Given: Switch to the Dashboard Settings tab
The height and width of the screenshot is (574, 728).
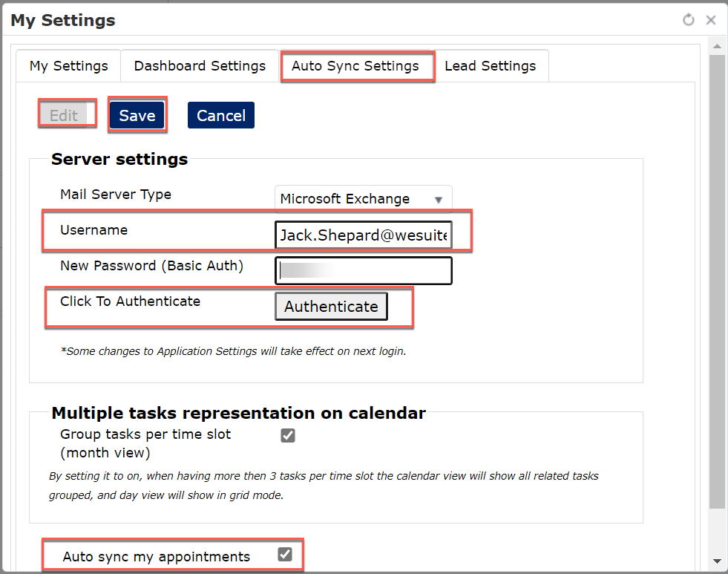Looking at the screenshot, I should tap(199, 65).
